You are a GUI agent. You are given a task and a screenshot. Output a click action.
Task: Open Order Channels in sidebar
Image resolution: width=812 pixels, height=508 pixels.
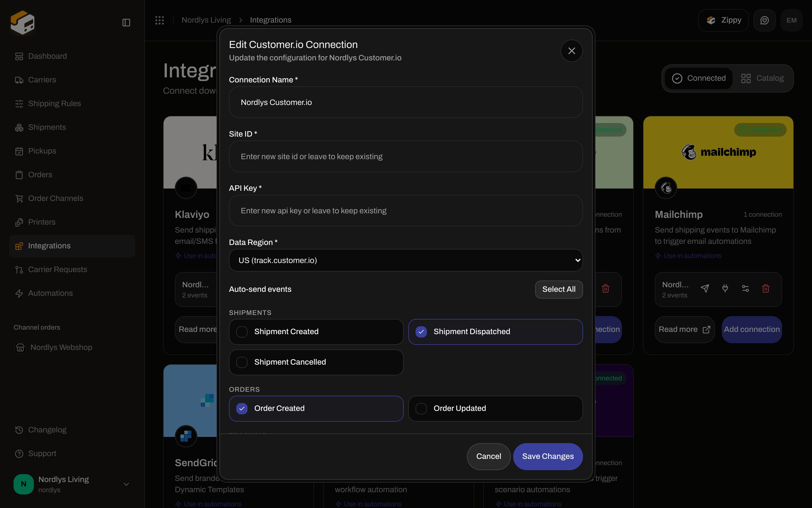point(72,198)
